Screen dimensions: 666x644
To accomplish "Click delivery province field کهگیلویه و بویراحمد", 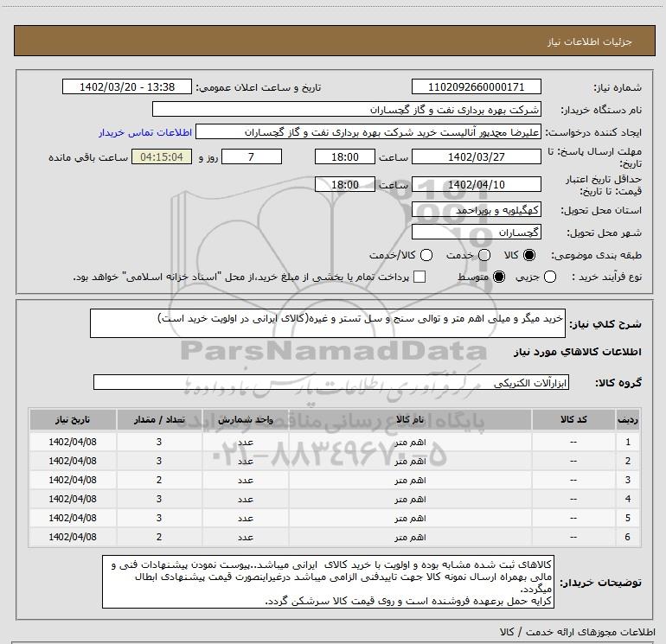I will tap(476, 210).
